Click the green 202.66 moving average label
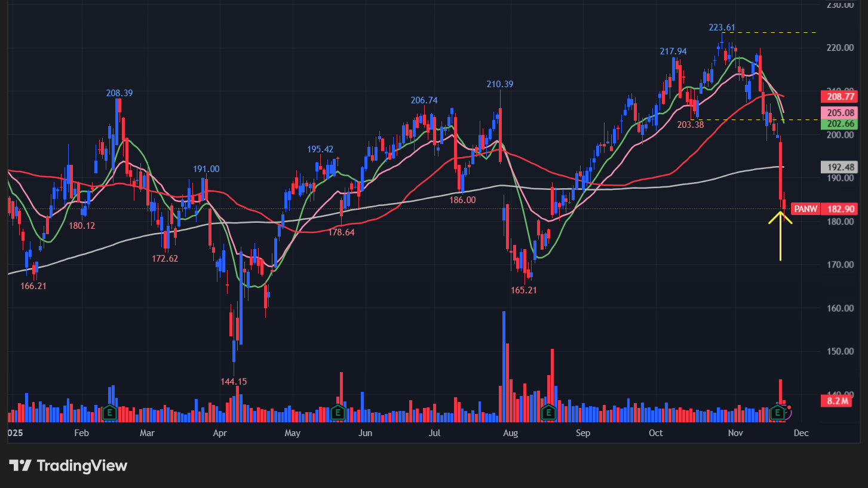868x488 pixels. click(x=842, y=124)
